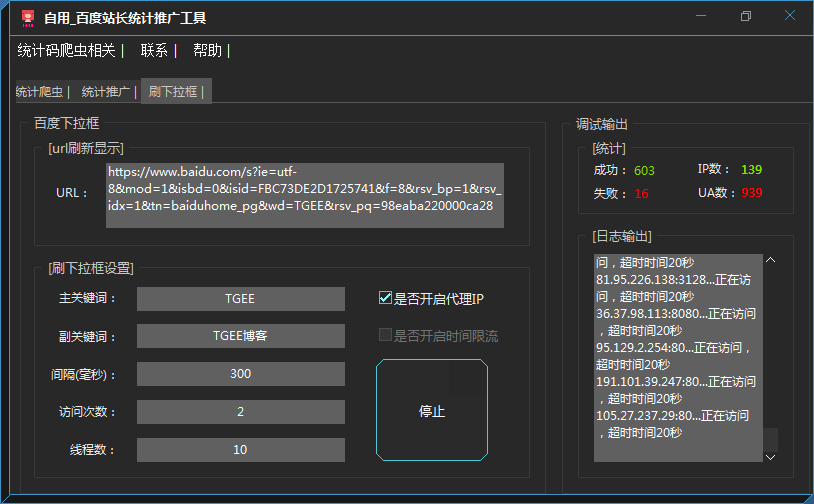Click the URL text box with baidu link
814x504 pixels.
[x=305, y=195]
